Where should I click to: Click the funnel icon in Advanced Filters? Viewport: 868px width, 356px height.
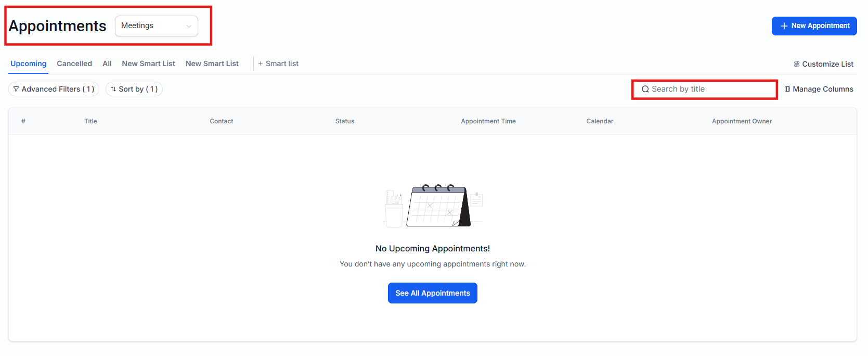[16, 89]
